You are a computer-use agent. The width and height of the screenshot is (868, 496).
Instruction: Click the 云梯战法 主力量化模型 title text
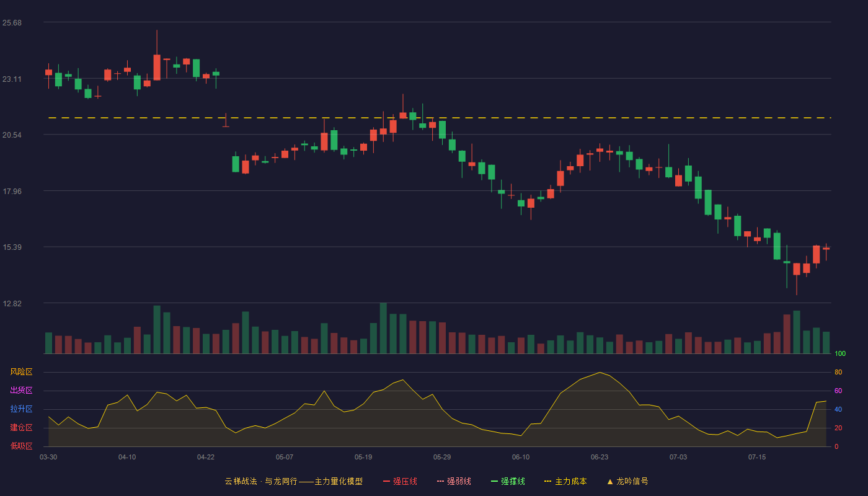(293, 481)
